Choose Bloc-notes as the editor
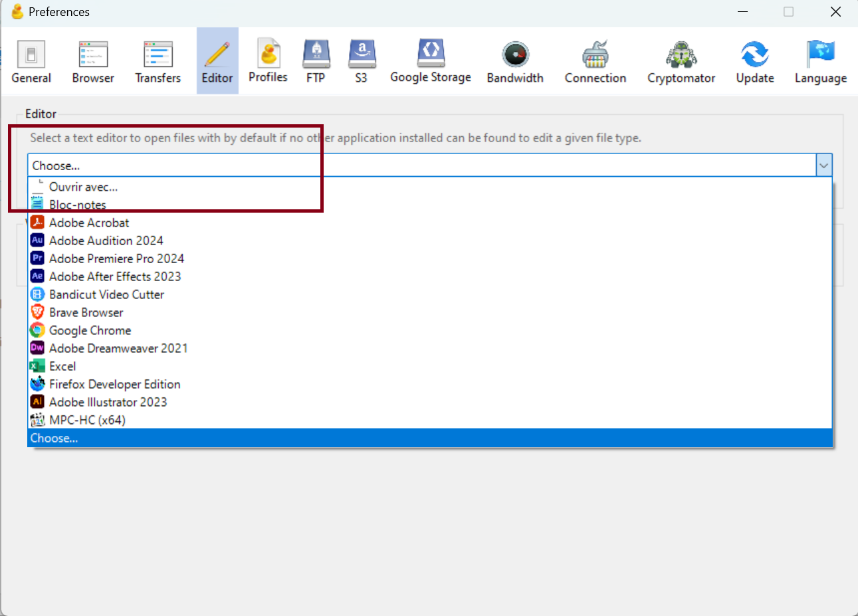 [430, 205]
